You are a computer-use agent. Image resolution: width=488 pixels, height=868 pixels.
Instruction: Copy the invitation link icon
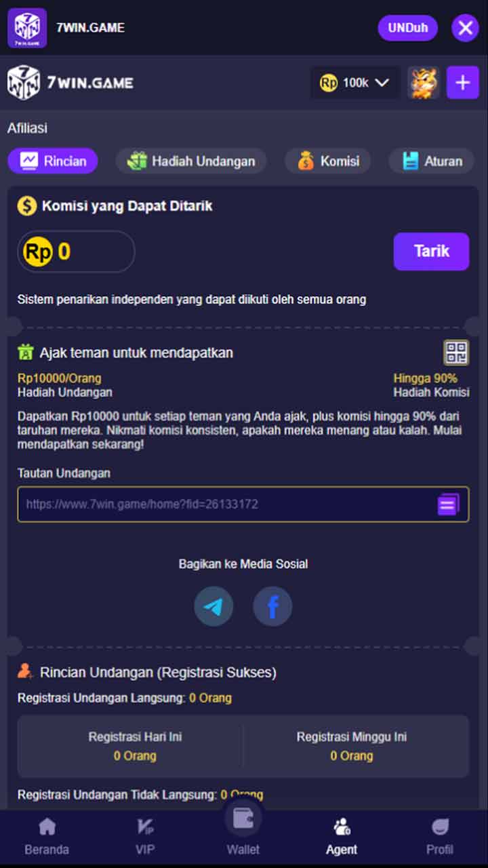pyautogui.click(x=448, y=504)
